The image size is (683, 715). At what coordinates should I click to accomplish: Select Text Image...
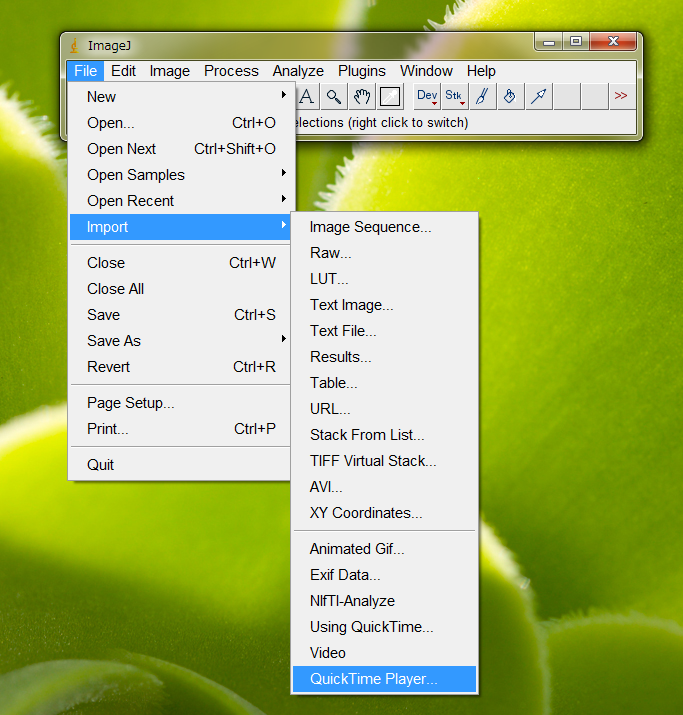384,305
